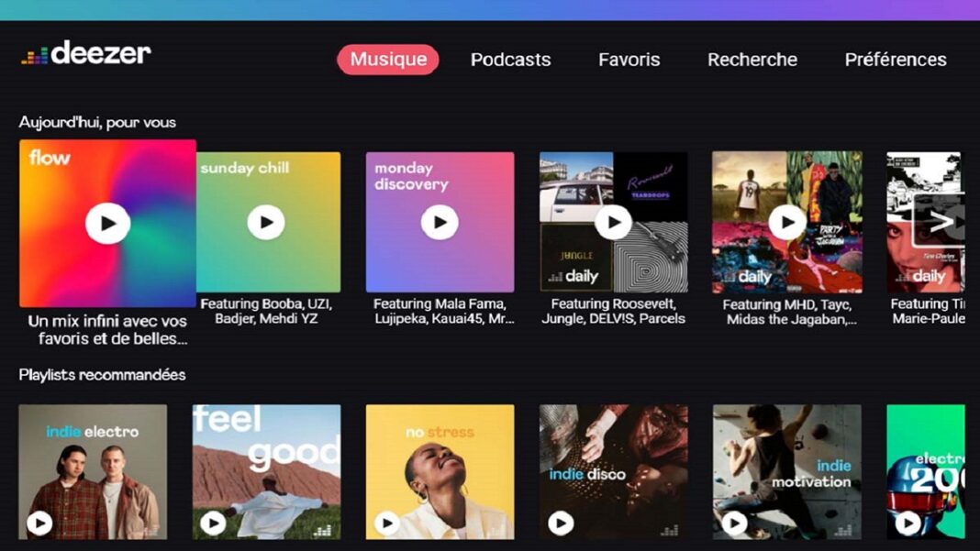Switch to the Favoris tab
The width and height of the screenshot is (980, 551).
point(629,60)
